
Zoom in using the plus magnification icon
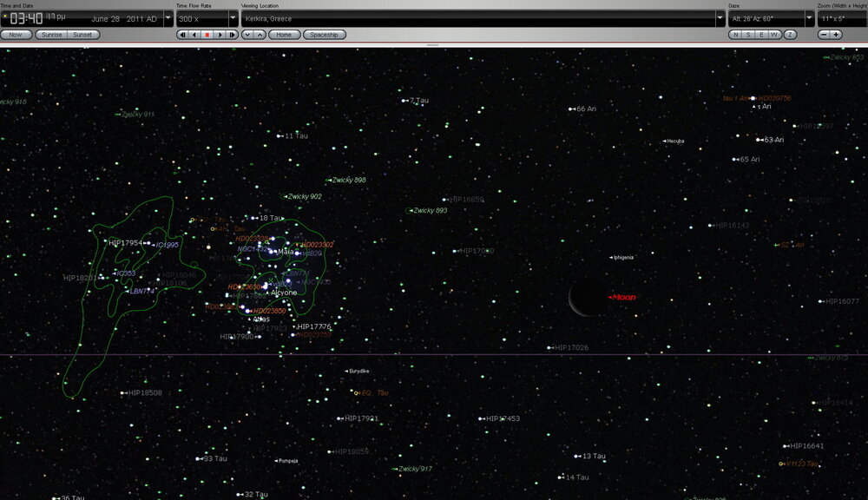pyautogui.click(x=837, y=36)
